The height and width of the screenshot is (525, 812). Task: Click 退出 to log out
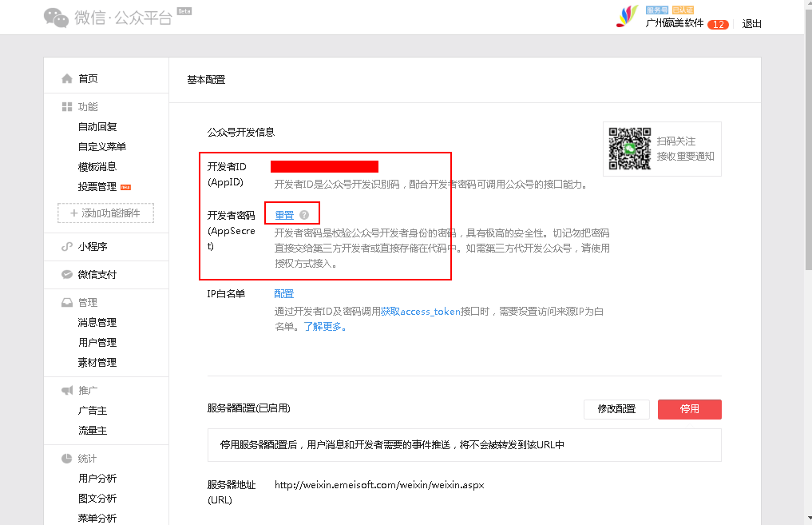752,24
